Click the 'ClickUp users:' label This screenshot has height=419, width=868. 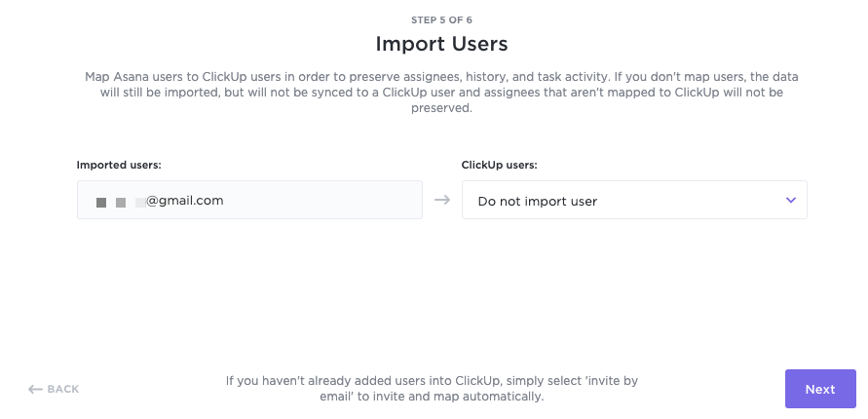[499, 165]
